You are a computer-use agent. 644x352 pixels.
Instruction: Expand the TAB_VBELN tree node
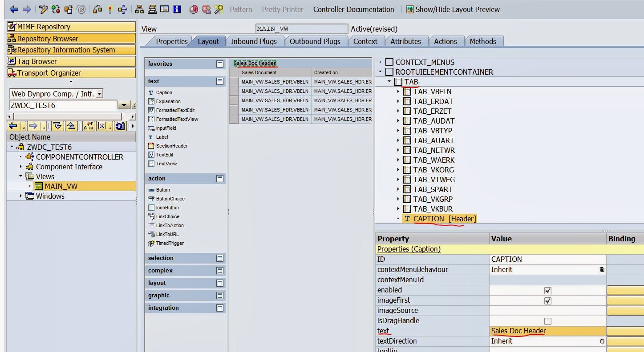point(398,92)
